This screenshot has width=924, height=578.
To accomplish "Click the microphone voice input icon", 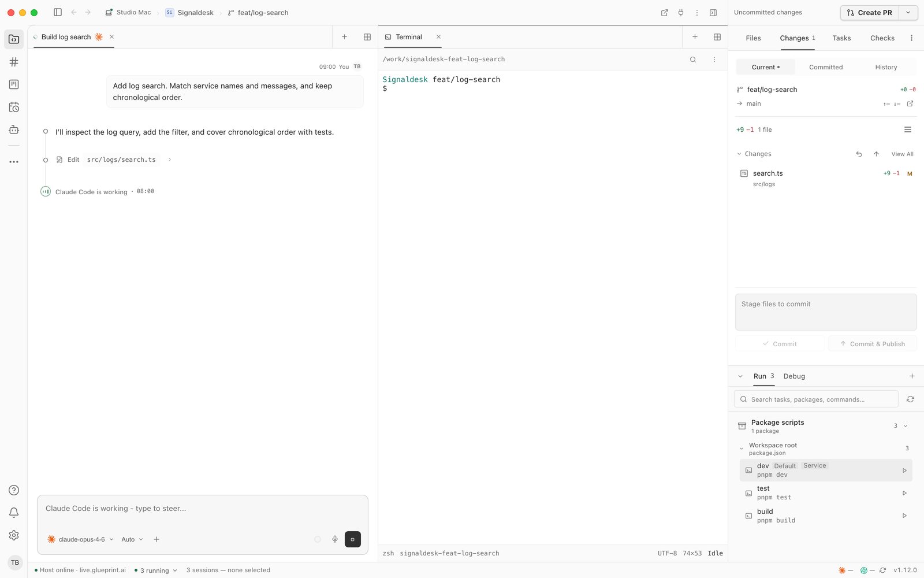I will 335,539.
